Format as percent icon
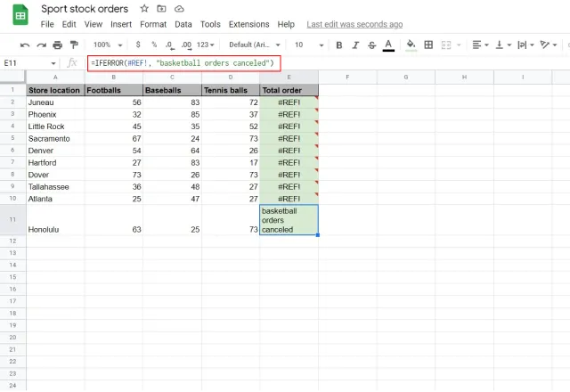Viewport: 570px width, 392px height. click(154, 45)
